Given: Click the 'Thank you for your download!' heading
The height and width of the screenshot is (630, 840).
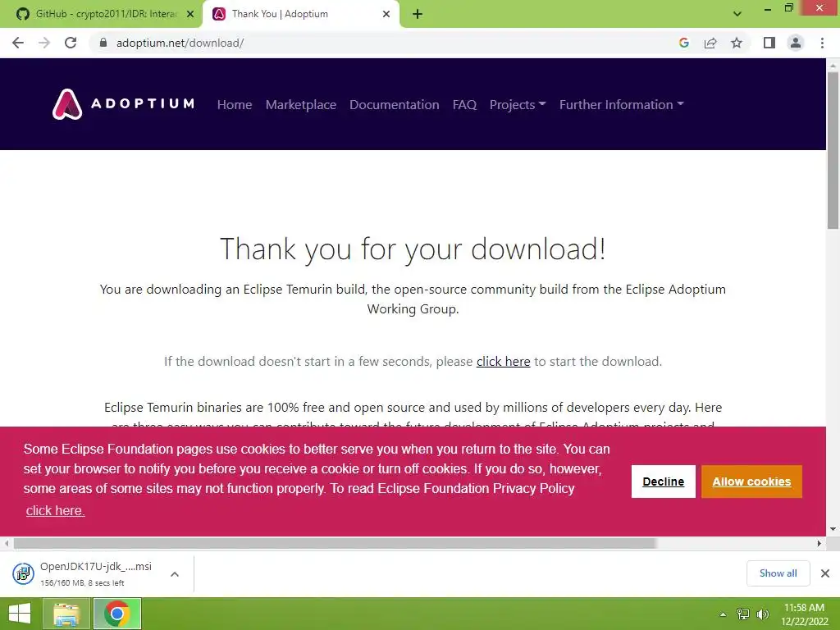Looking at the screenshot, I should pyautogui.click(x=413, y=249).
